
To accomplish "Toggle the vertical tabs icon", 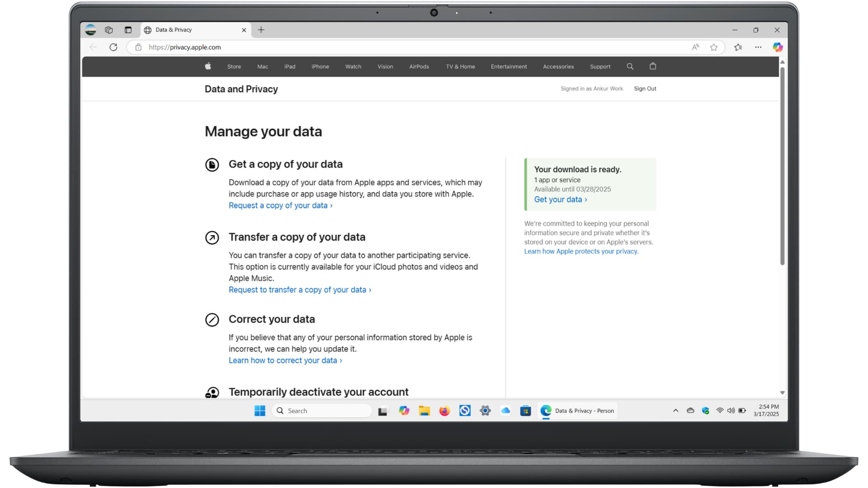I will (128, 30).
